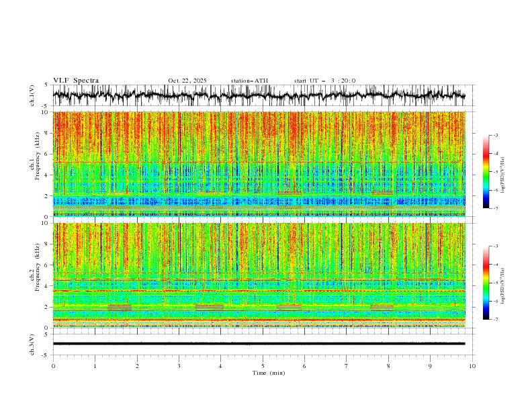Click the "station=ATH" header label
The width and height of the screenshot is (532, 411).
tap(249, 81)
